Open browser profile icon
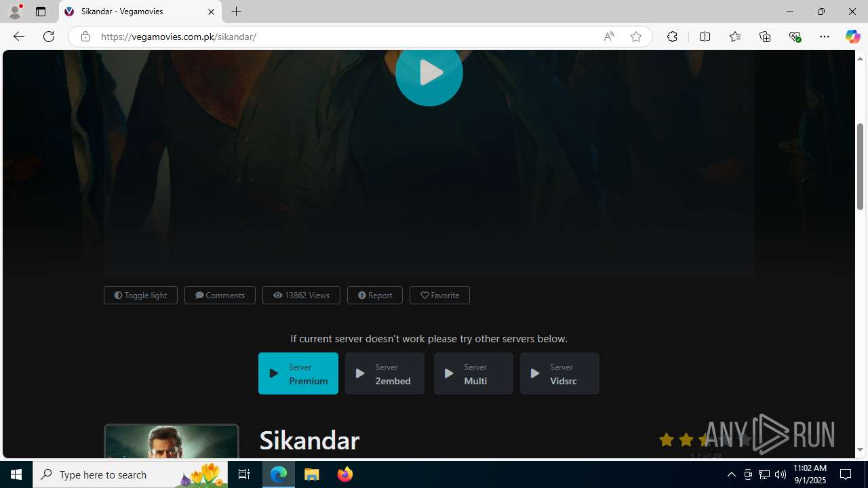Image resolution: width=868 pixels, height=488 pixels. pos(15,12)
